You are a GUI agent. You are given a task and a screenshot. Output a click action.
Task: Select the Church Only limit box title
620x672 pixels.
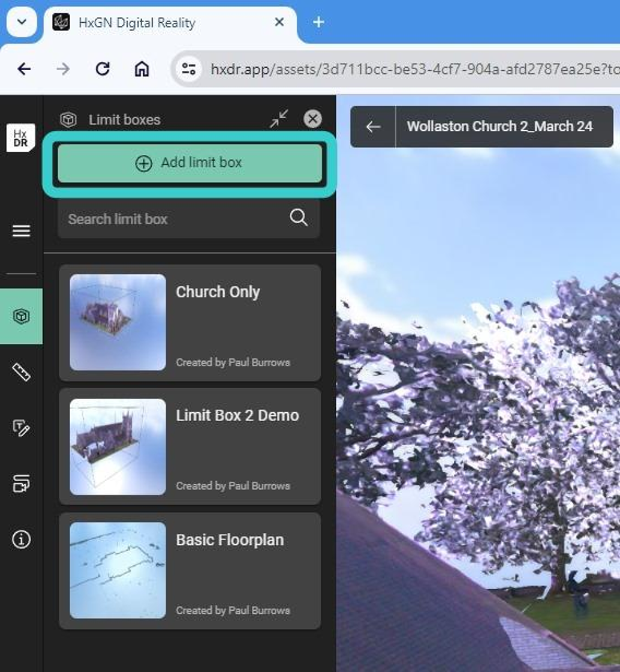pos(218,292)
